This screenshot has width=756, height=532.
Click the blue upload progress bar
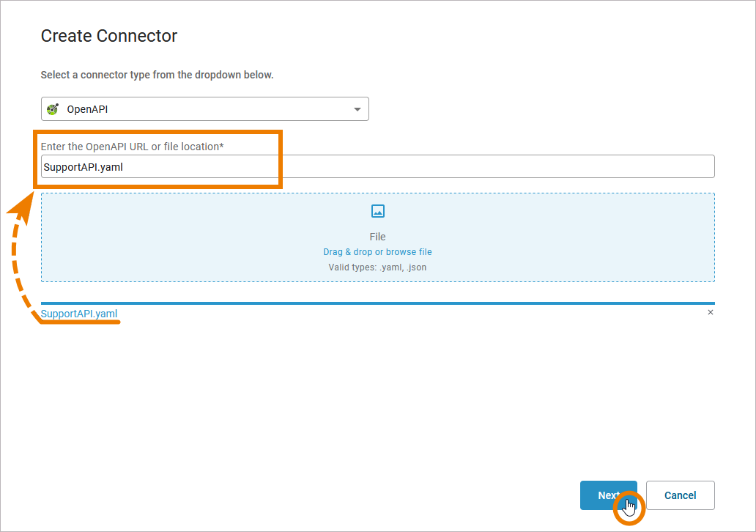click(377, 303)
